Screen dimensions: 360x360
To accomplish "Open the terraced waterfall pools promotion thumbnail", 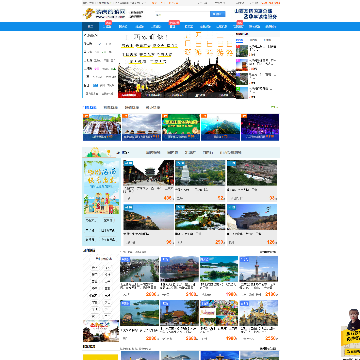I will pos(102,127).
